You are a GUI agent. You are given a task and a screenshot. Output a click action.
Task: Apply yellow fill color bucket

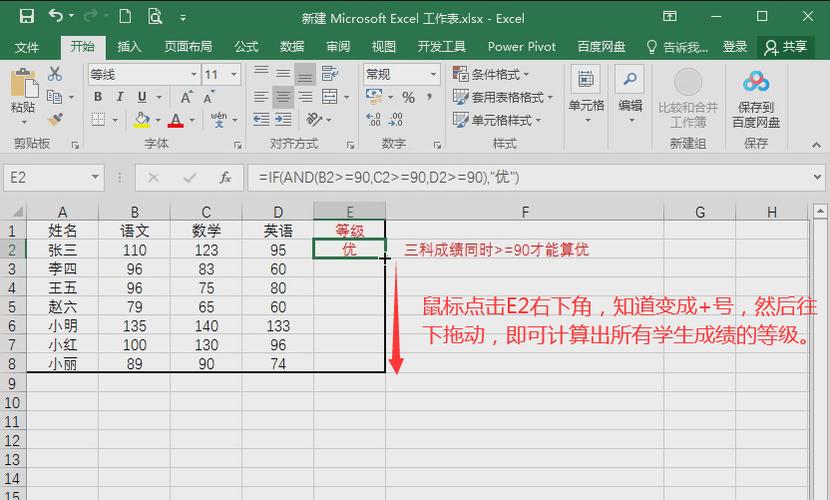[x=141, y=120]
